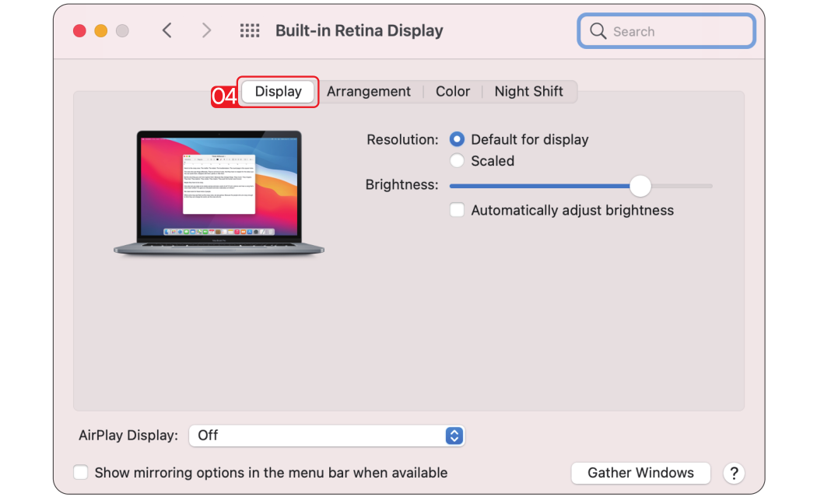Open help with the question mark button

[x=734, y=473]
